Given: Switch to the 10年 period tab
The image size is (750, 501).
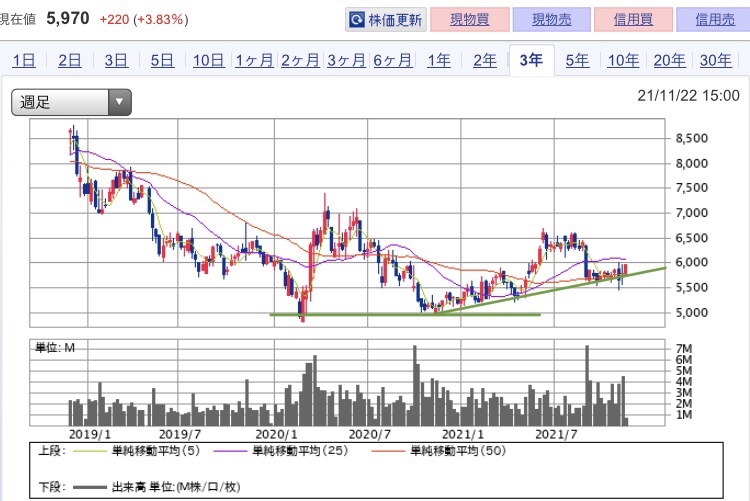Looking at the screenshot, I should click(622, 60).
